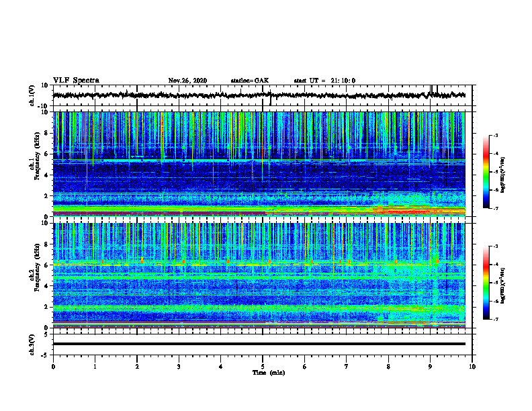
Task: Click time axis tick label "7"
Action: [347, 367]
